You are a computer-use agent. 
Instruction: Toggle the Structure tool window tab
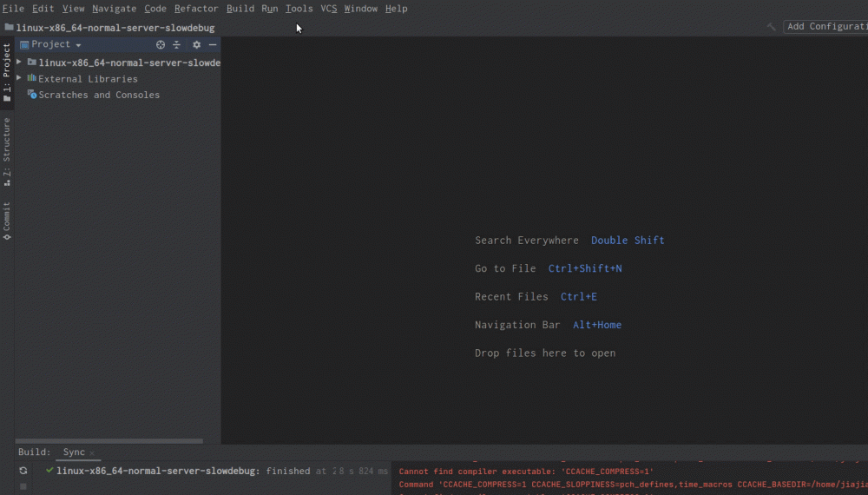point(7,152)
